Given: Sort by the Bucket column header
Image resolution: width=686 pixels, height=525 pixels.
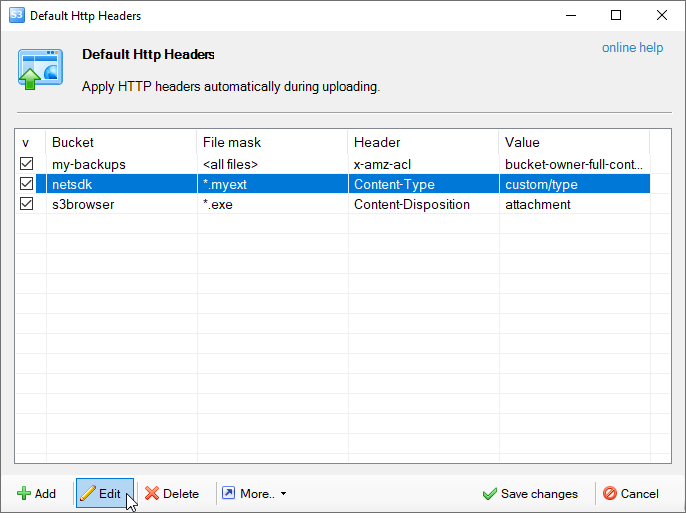Looking at the screenshot, I should tap(121, 142).
